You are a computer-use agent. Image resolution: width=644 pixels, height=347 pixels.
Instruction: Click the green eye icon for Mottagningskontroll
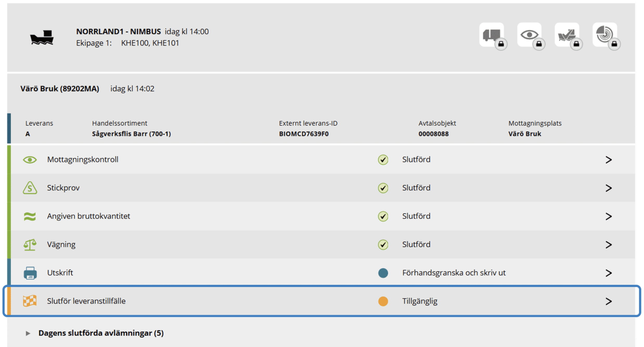coord(30,159)
